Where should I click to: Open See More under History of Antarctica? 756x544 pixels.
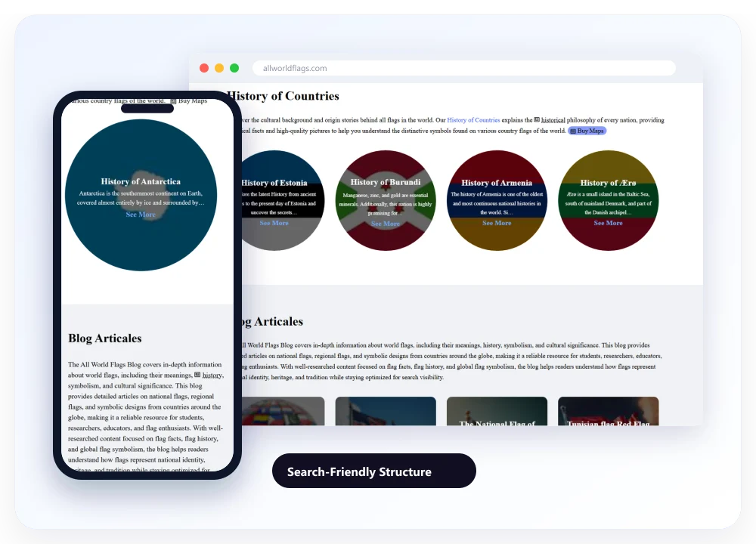click(x=141, y=215)
